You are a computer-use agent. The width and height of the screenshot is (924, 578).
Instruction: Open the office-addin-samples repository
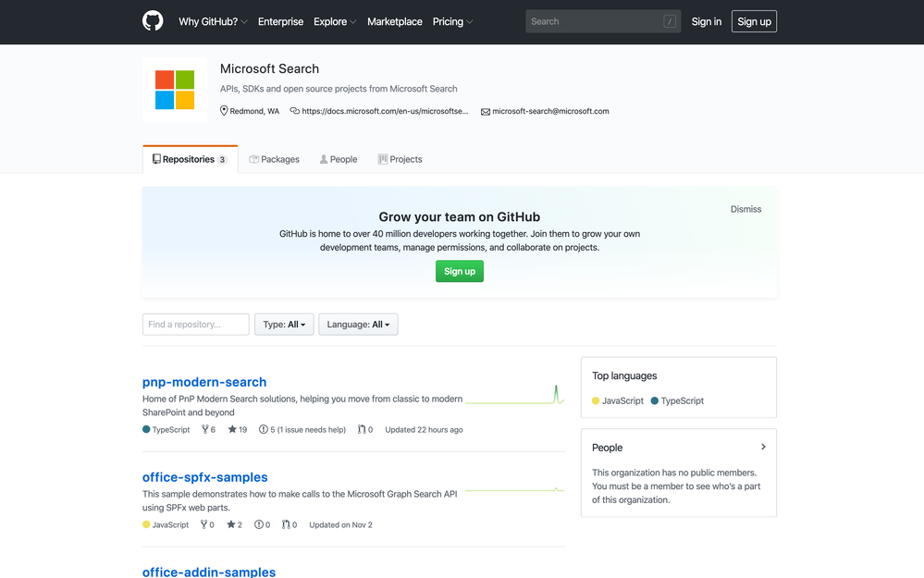(x=209, y=572)
